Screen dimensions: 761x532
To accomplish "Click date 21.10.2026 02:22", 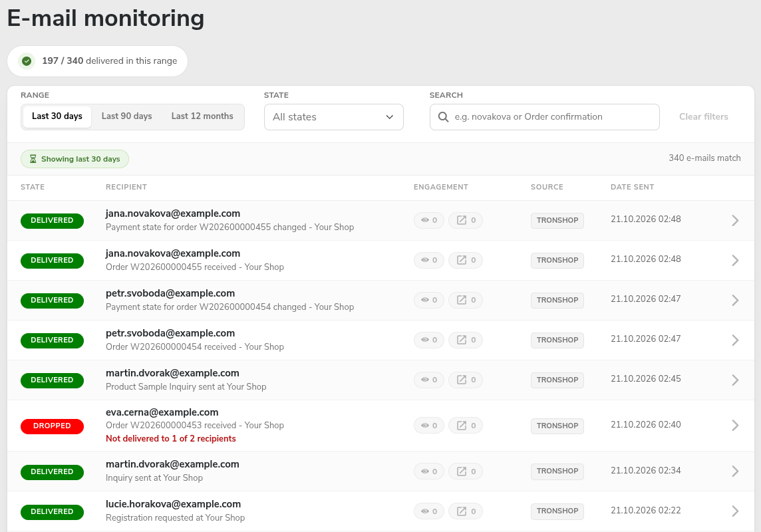I will 645,510.
